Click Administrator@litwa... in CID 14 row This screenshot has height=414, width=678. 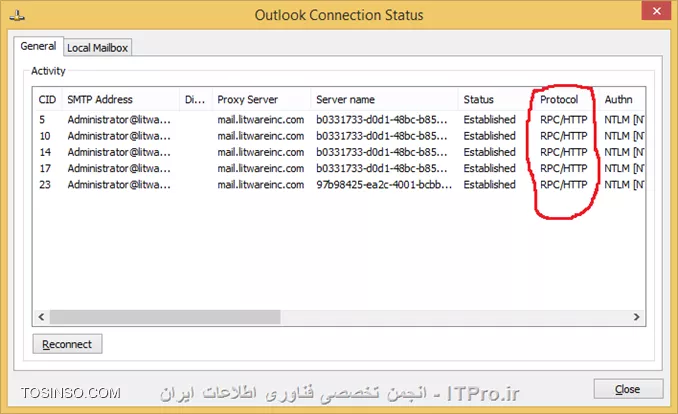119,152
